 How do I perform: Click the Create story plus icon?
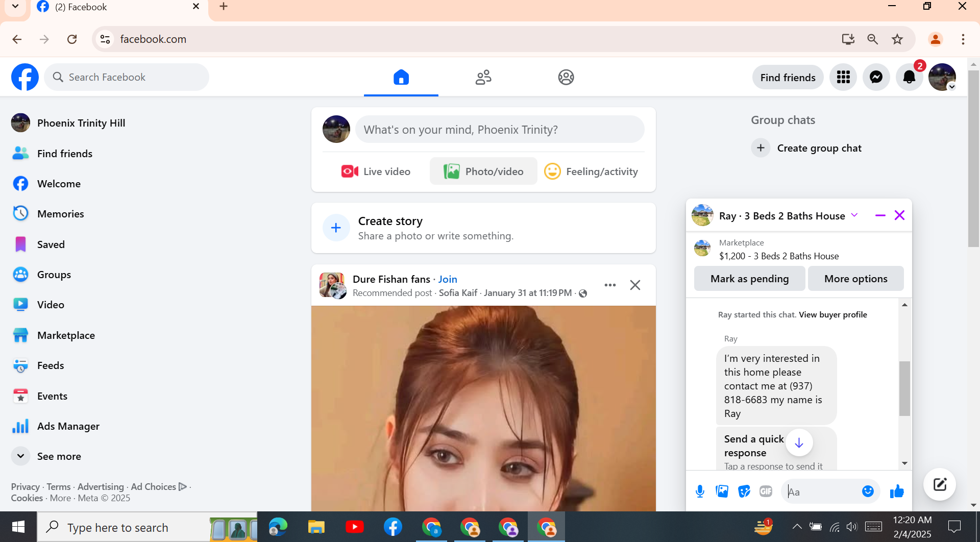(x=336, y=228)
